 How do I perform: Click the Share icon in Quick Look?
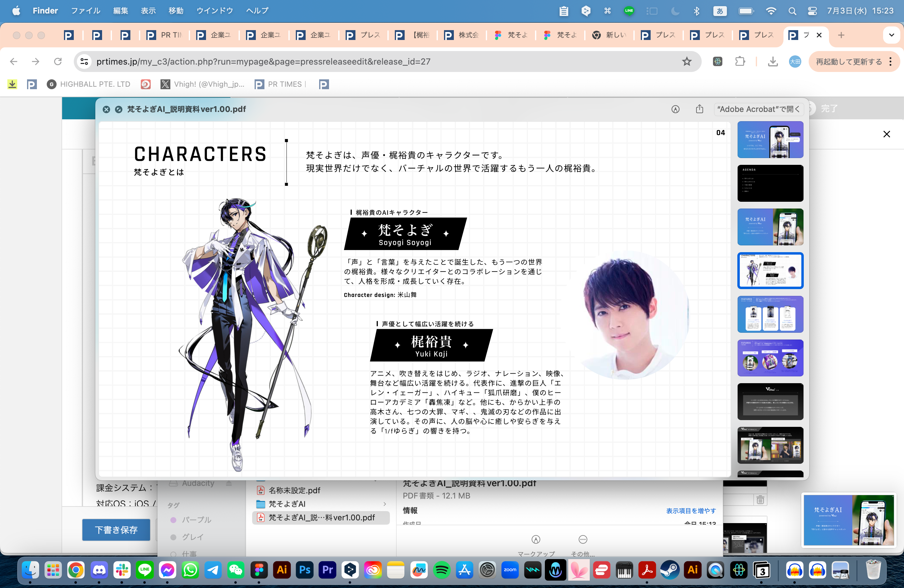click(699, 109)
